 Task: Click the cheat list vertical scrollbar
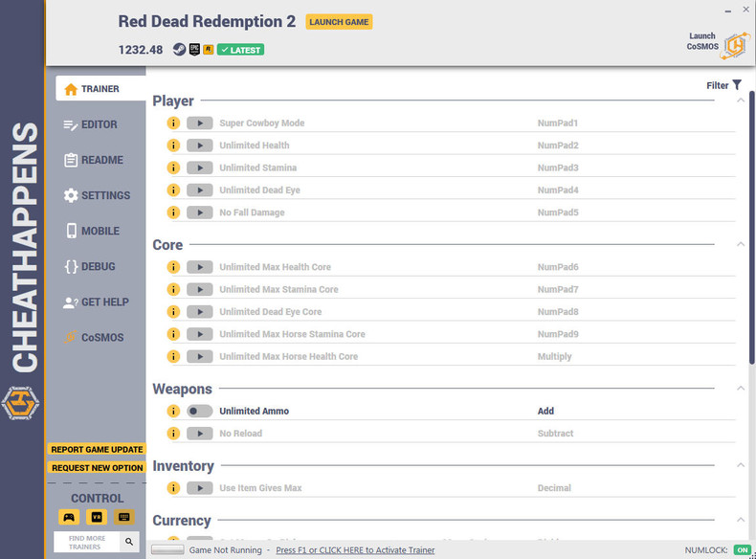[751, 227]
